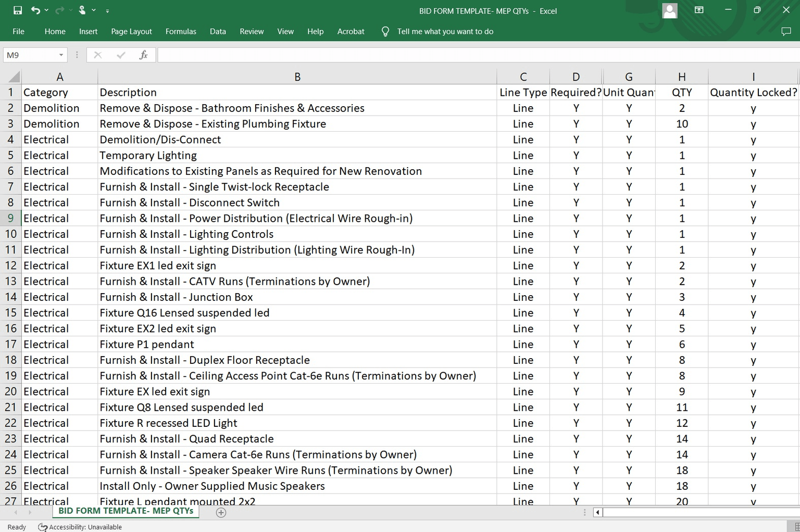
Task: Click the next sheet navigation arrow
Action: point(30,513)
